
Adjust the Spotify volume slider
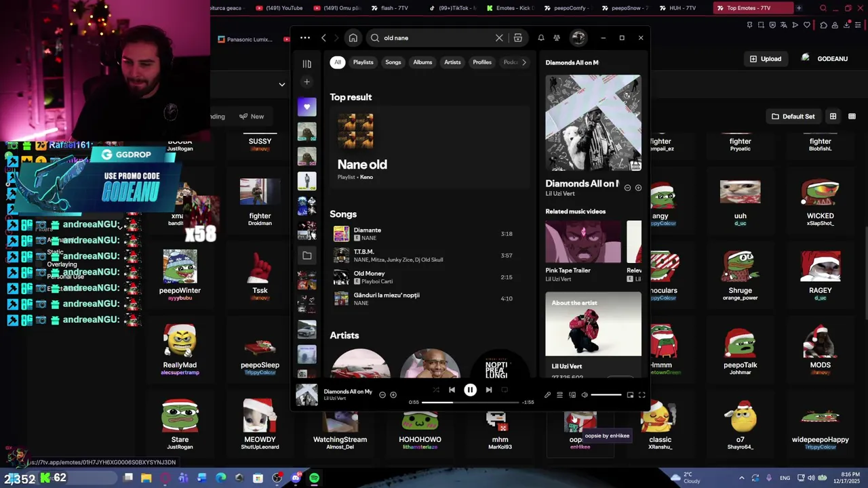[606, 395]
